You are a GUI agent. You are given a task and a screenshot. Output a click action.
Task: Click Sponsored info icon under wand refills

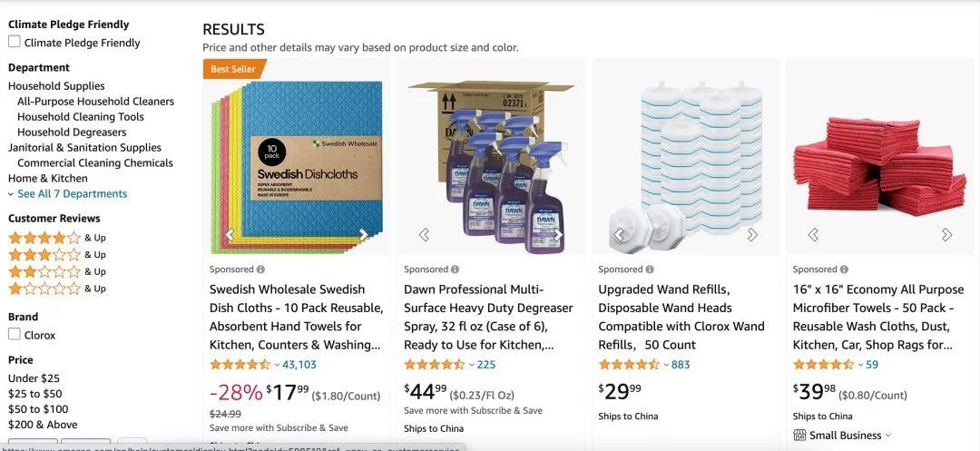(x=650, y=270)
